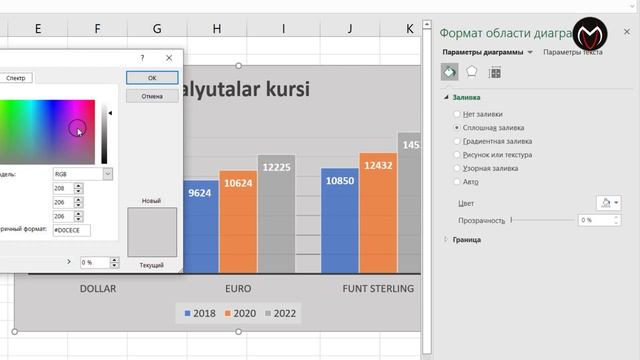Select column header F

97,29
